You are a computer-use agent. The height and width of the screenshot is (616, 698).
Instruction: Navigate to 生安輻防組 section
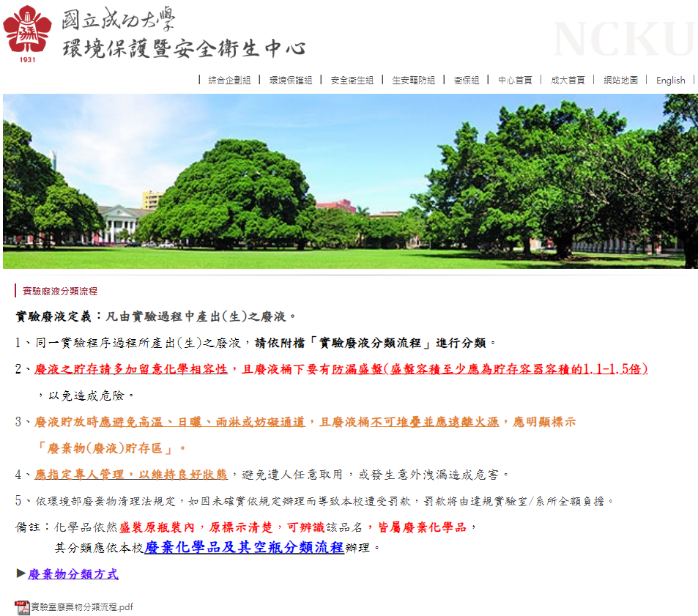(413, 81)
